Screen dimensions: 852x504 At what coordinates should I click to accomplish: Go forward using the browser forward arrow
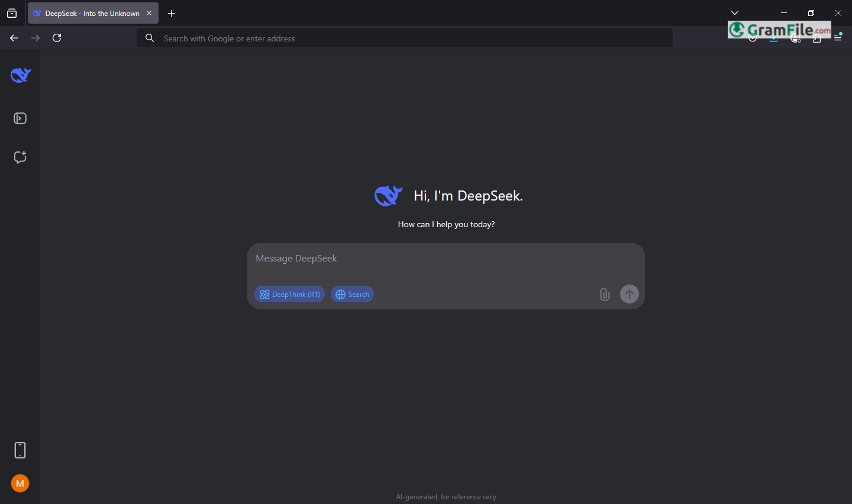(35, 38)
